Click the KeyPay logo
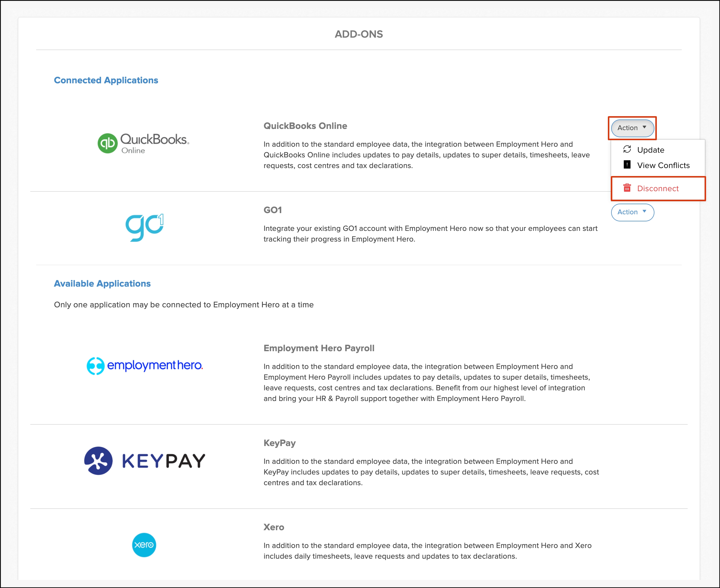The image size is (720, 588). 145,461
